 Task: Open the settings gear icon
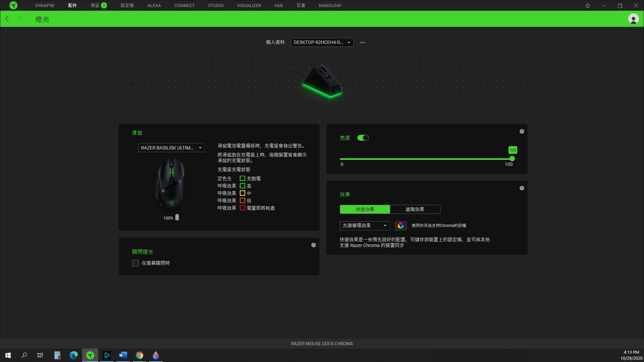[x=588, y=6]
